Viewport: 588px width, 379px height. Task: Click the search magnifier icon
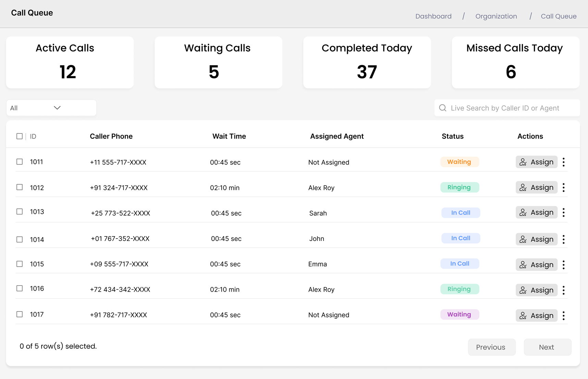[443, 108]
